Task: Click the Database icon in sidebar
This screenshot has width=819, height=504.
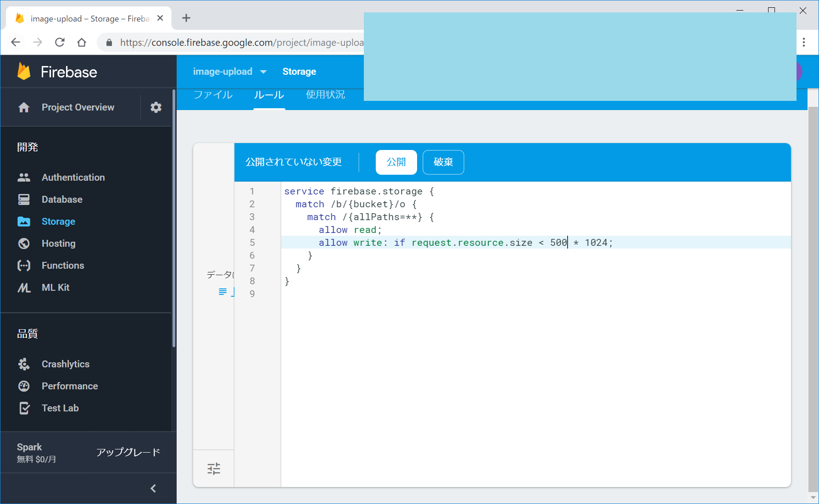Action: tap(24, 199)
